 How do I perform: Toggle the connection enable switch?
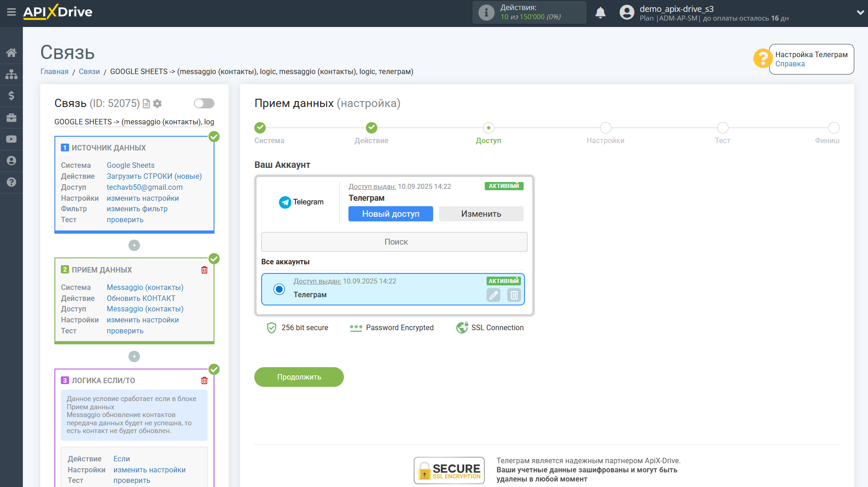click(204, 103)
